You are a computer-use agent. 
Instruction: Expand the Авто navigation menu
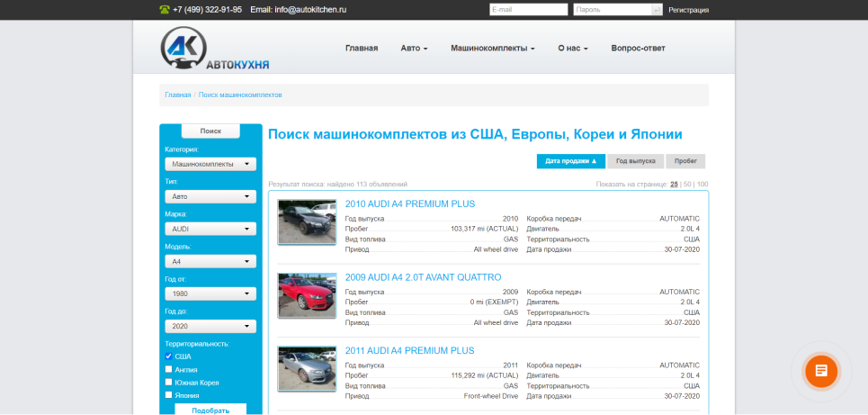pos(414,49)
